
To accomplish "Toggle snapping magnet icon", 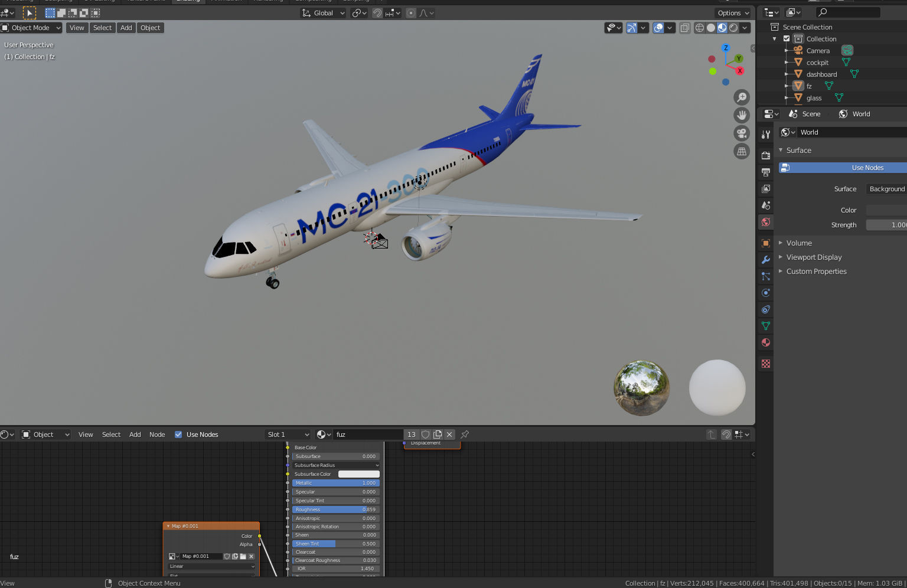I will click(x=377, y=13).
